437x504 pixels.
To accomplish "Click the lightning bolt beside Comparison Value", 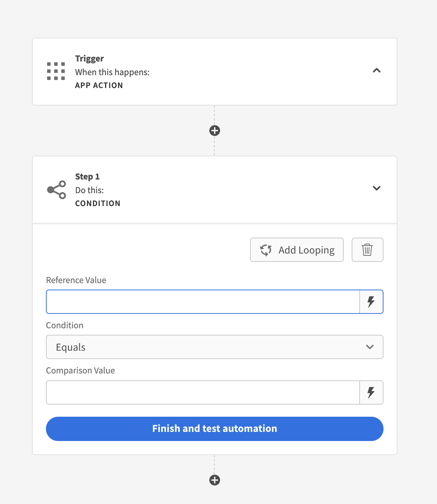I will 371,392.
